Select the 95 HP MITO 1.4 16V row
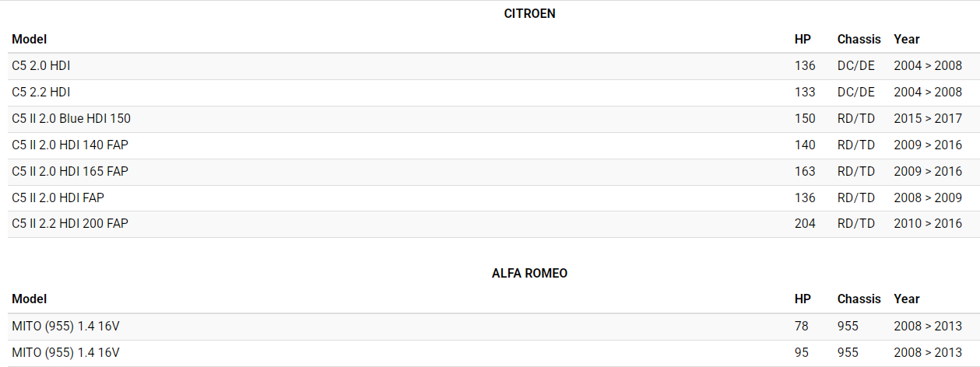The width and height of the screenshot is (980, 367). click(x=65, y=353)
